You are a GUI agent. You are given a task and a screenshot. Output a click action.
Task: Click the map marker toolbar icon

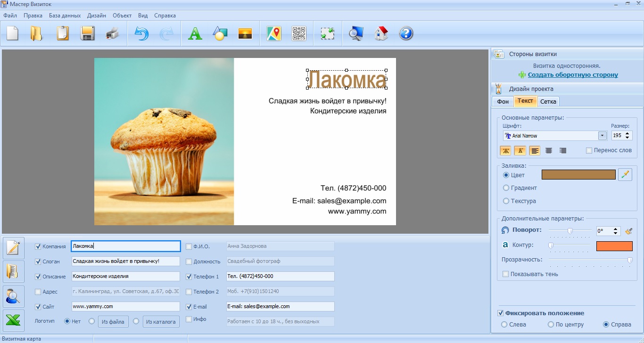(273, 33)
